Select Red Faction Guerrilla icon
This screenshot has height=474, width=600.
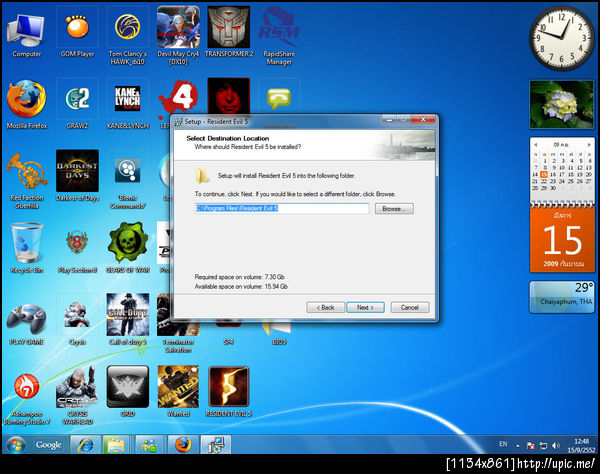26,180
